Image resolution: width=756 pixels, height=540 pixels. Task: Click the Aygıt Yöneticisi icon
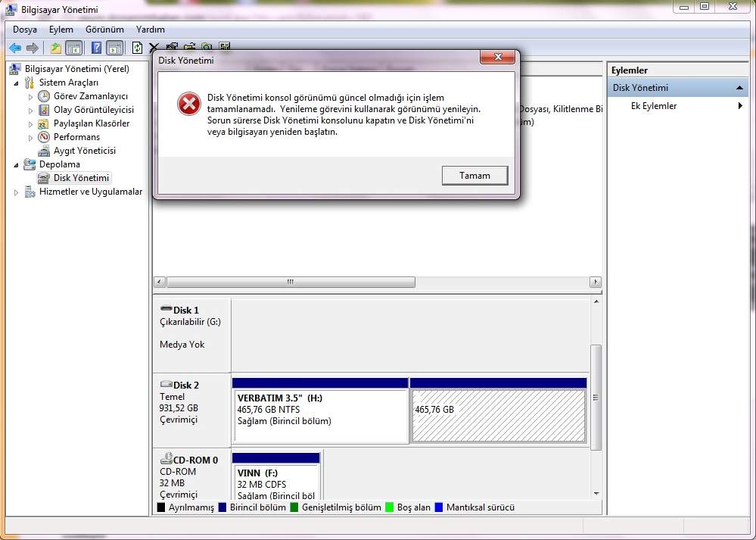point(44,151)
